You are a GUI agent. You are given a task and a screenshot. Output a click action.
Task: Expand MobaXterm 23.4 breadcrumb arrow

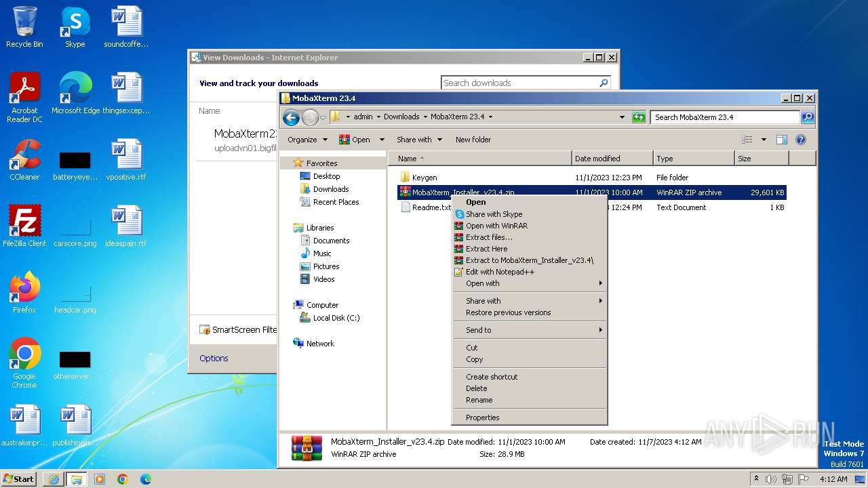(x=490, y=117)
